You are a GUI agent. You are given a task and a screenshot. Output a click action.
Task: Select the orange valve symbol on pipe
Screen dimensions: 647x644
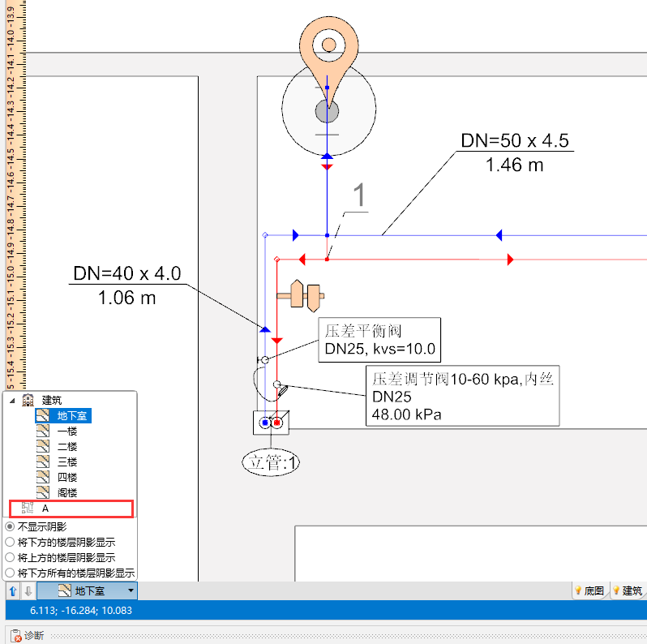[300, 296]
